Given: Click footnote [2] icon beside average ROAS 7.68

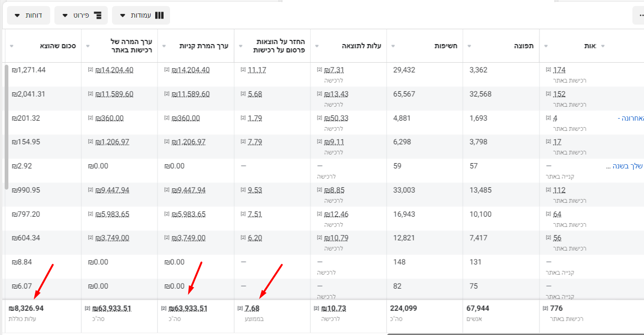Looking at the screenshot, I should pos(240,308).
